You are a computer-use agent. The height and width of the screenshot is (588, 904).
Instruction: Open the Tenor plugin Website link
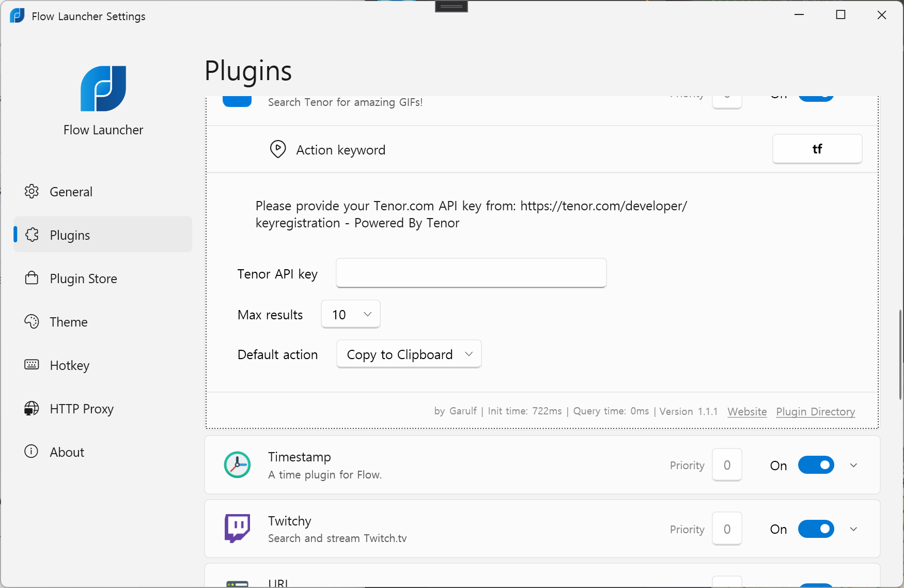click(747, 411)
